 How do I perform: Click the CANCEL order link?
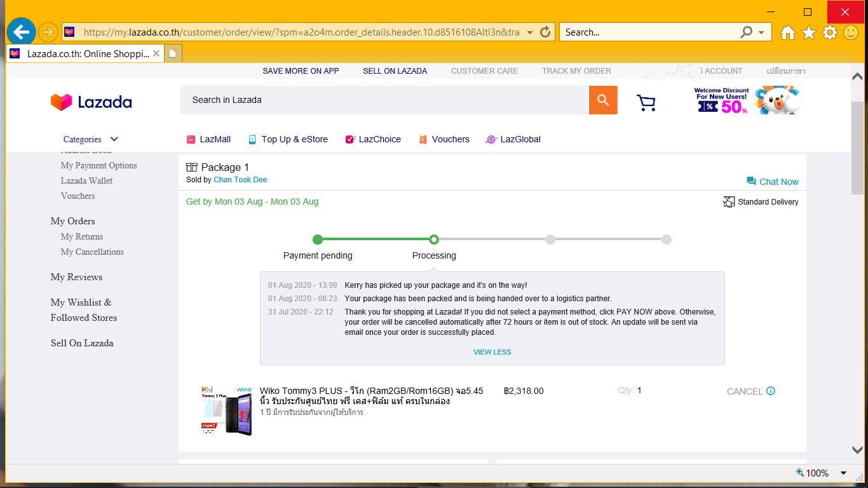tap(745, 391)
